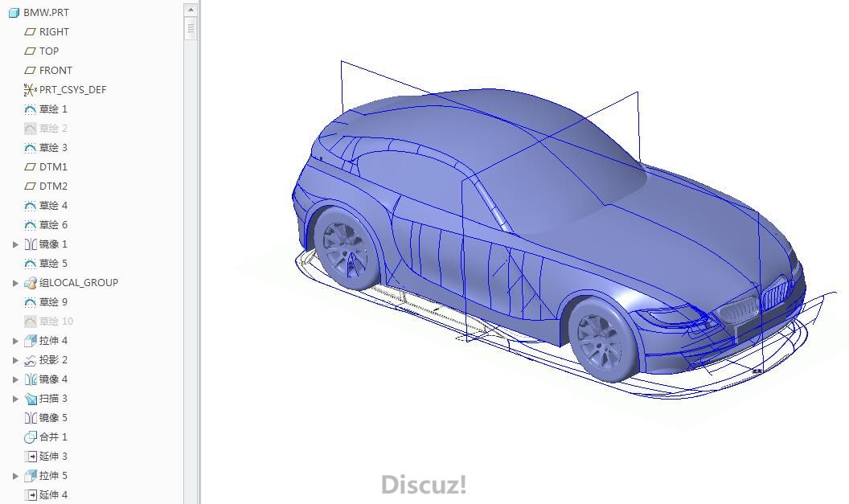Select the 投影 2 label
Screen dimensions: 849x504
click(53, 360)
